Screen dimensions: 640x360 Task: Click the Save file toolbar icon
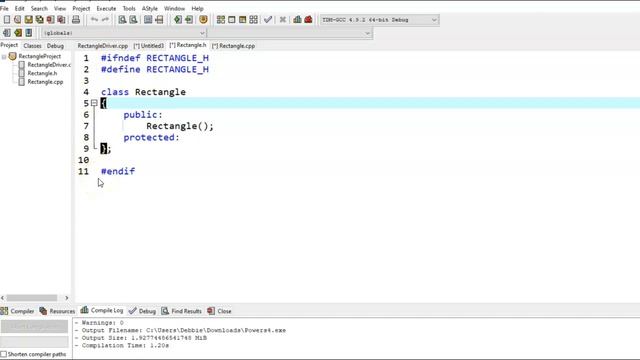(x=29, y=20)
